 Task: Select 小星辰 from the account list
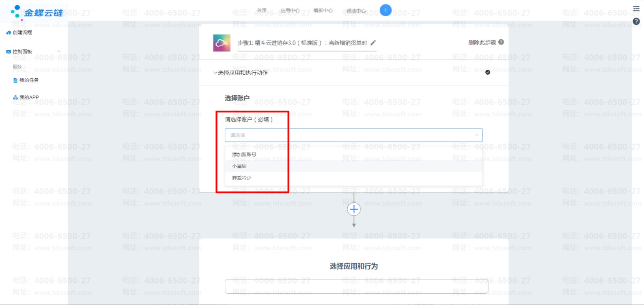pos(239,166)
